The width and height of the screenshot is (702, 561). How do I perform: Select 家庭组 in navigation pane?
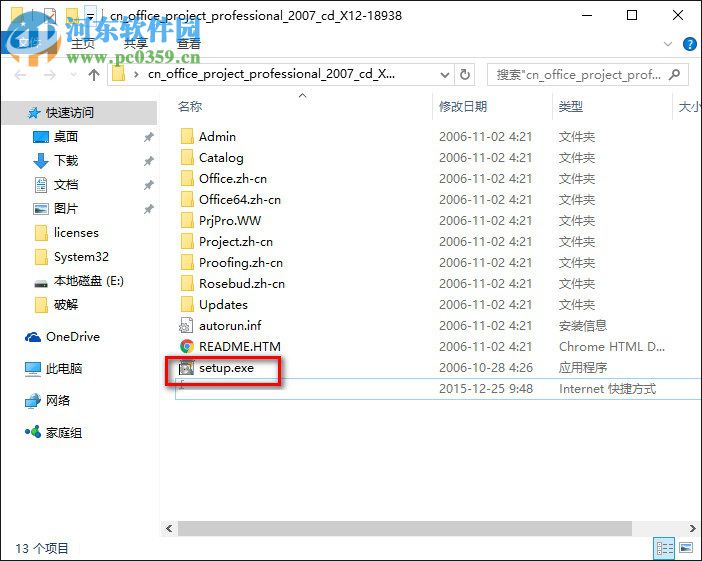[x=64, y=433]
